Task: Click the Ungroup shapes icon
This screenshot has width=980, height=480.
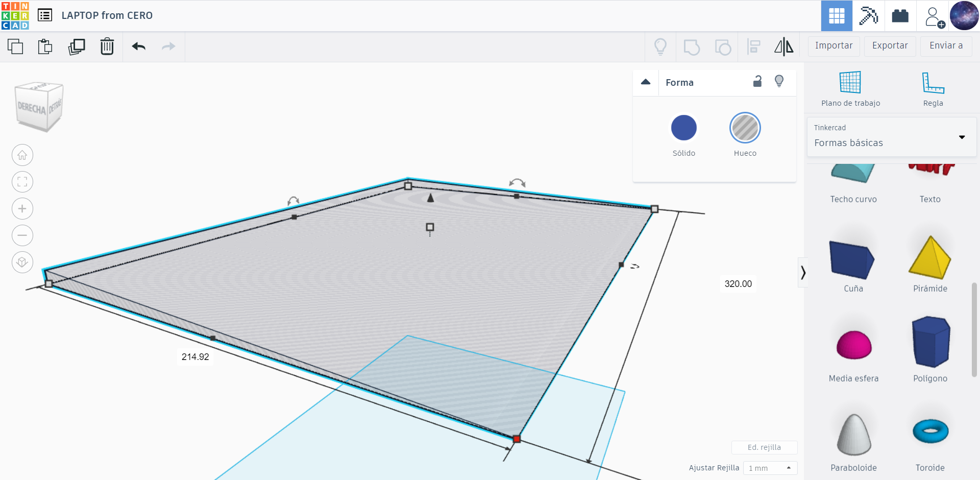Action: tap(723, 47)
